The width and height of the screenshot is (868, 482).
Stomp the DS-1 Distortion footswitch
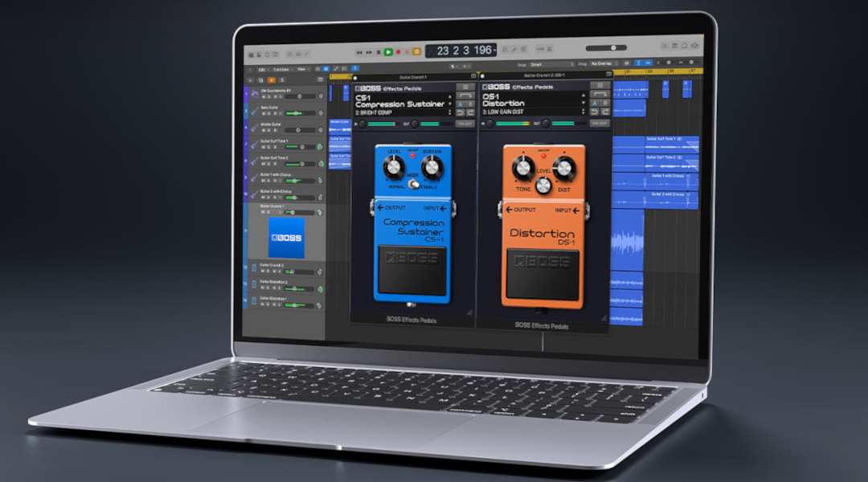543,274
